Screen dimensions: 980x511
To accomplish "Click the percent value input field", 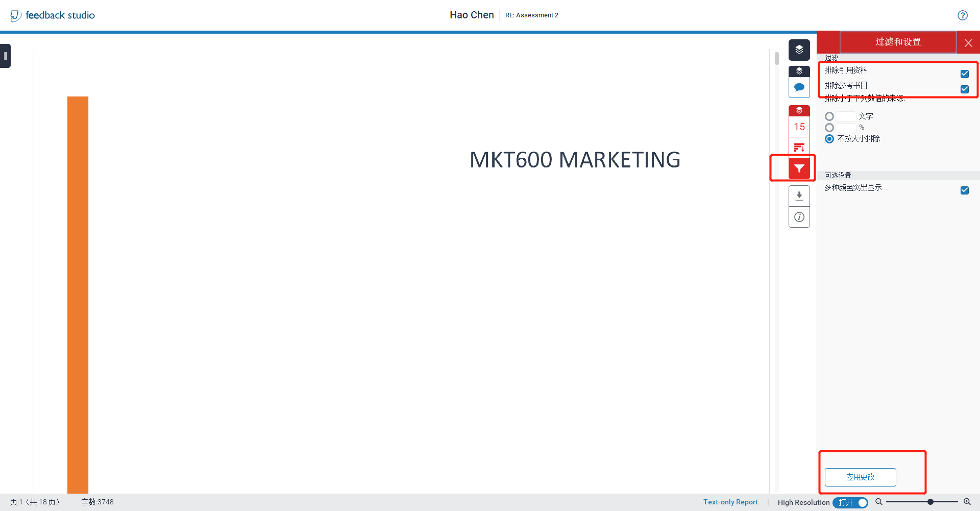I will click(x=846, y=128).
